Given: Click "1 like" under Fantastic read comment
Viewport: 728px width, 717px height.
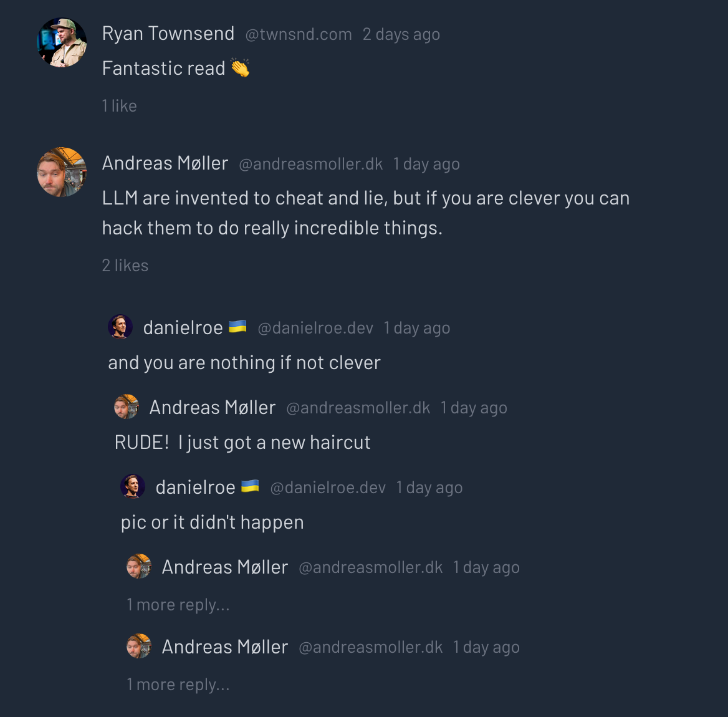Looking at the screenshot, I should (120, 106).
